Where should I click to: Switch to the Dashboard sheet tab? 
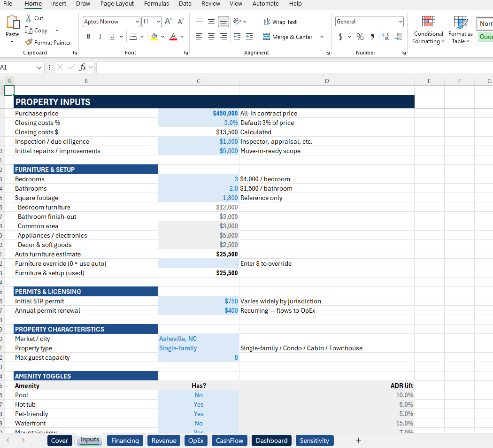pyautogui.click(x=271, y=440)
